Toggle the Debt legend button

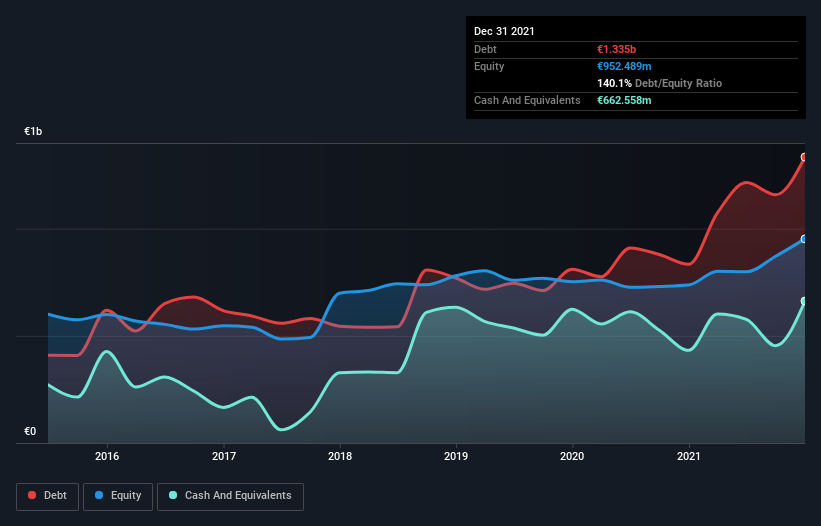click(x=47, y=496)
